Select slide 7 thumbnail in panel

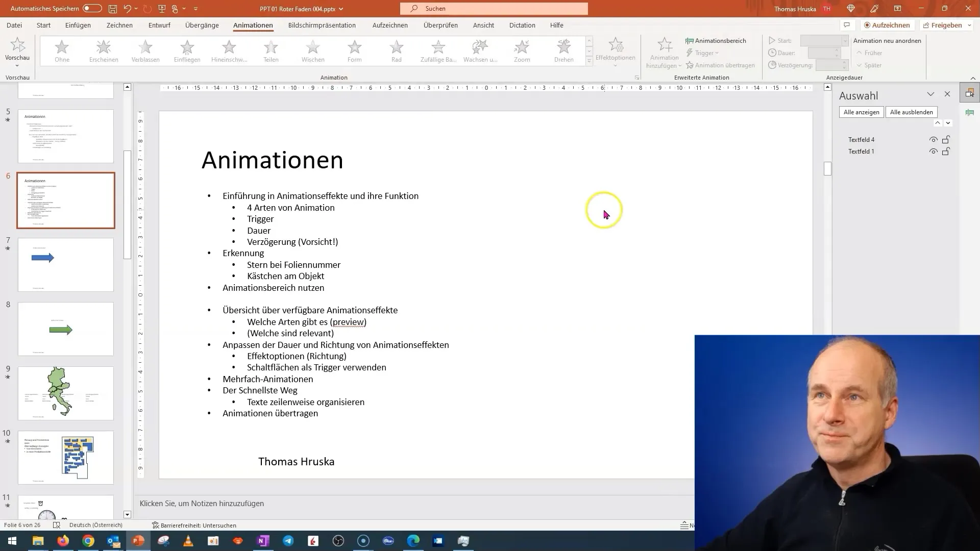click(x=65, y=263)
